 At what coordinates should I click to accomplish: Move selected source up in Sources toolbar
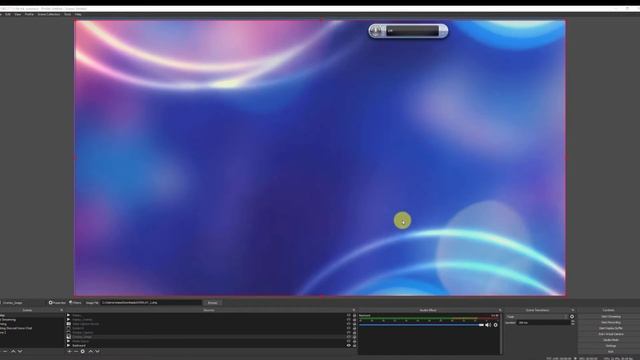pyautogui.click(x=91, y=351)
